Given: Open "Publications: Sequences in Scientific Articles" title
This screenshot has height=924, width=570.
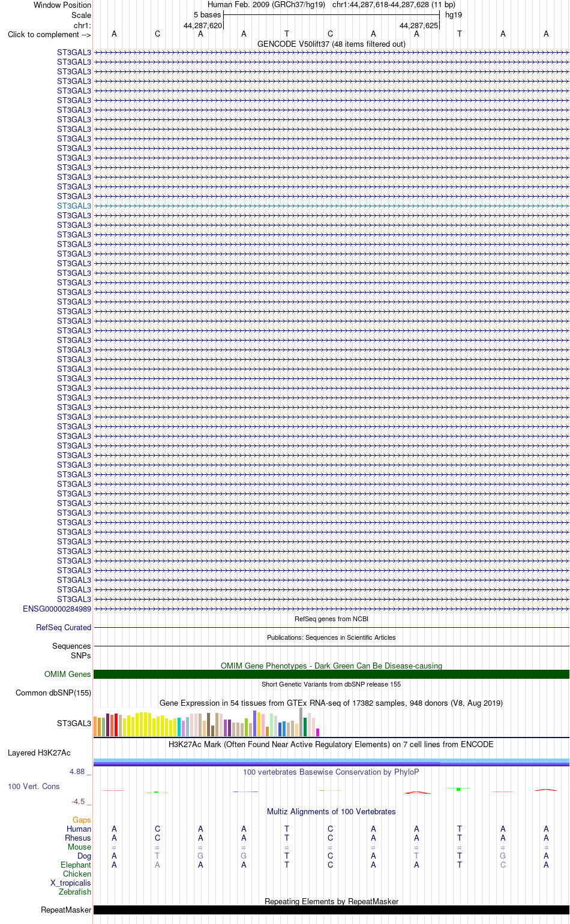Looking at the screenshot, I should (x=331, y=637).
